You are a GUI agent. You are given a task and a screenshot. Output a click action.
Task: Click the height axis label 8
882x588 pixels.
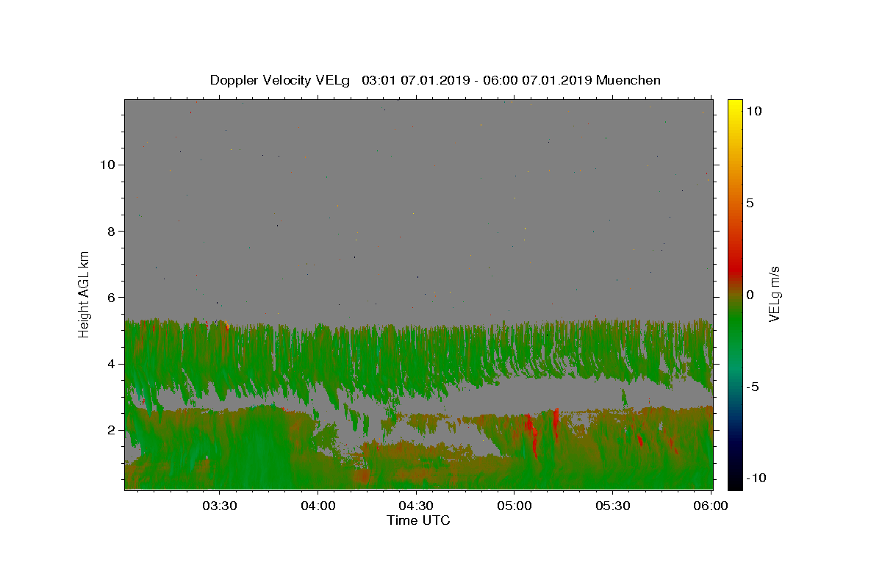pyautogui.click(x=110, y=231)
